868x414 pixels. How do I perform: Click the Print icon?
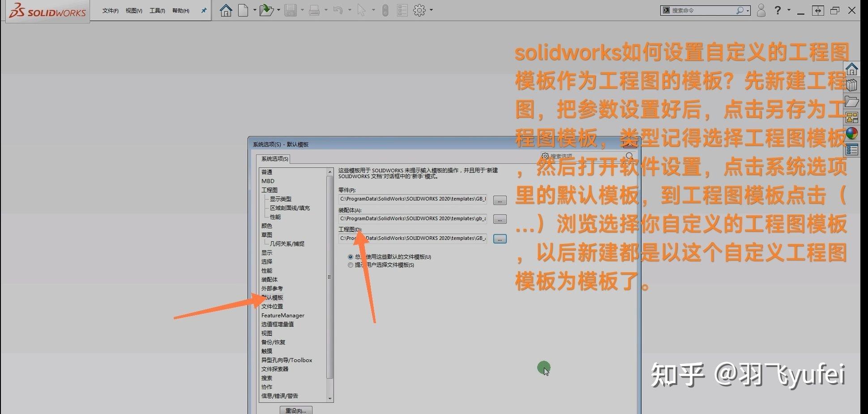click(x=314, y=10)
